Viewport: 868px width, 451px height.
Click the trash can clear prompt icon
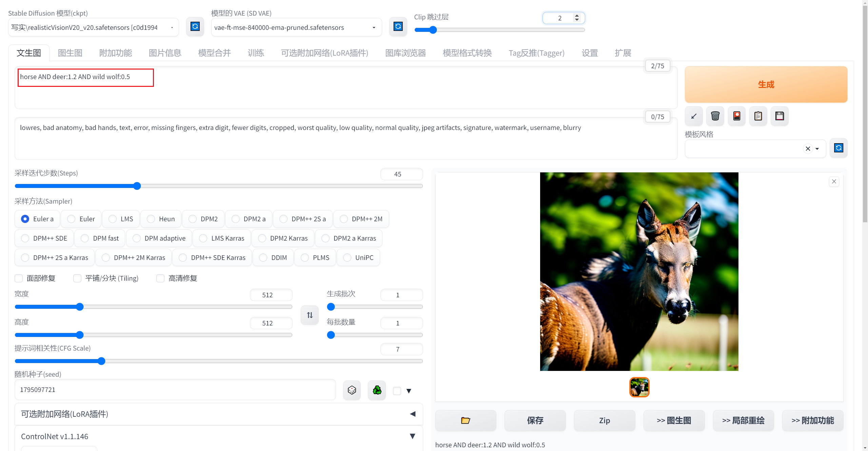pos(715,116)
